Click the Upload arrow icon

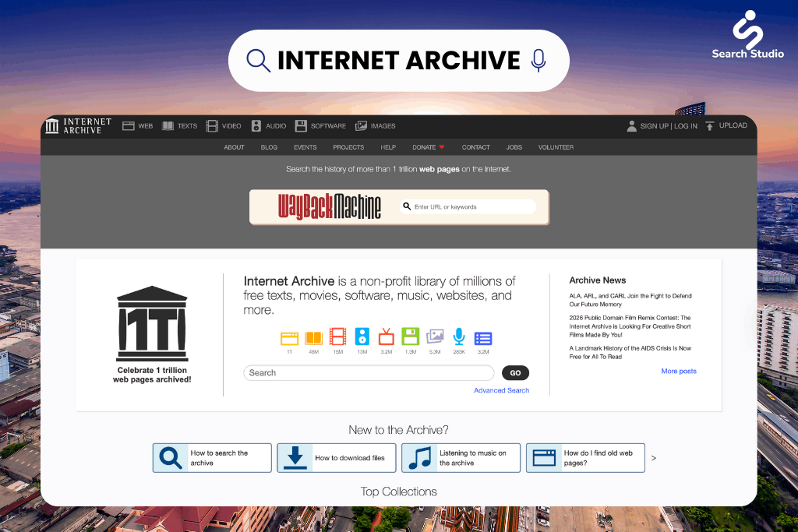point(710,126)
